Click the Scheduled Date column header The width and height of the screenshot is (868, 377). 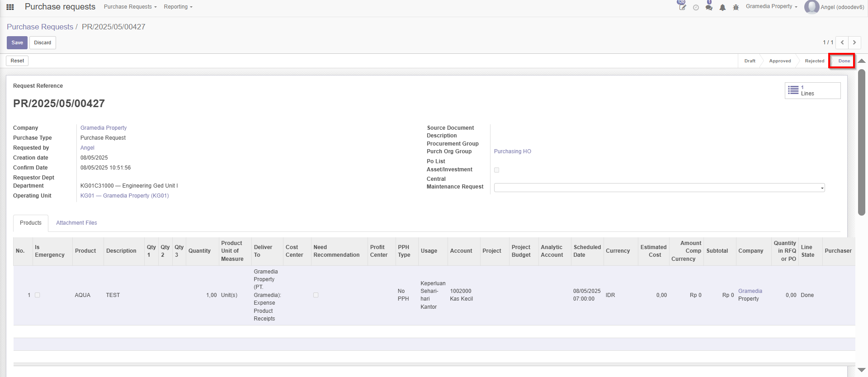[587, 251]
